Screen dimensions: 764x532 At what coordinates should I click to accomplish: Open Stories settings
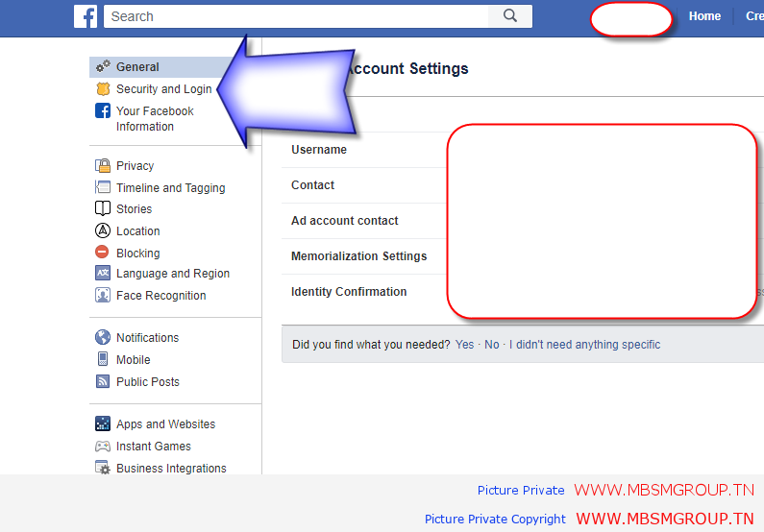pyautogui.click(x=134, y=209)
